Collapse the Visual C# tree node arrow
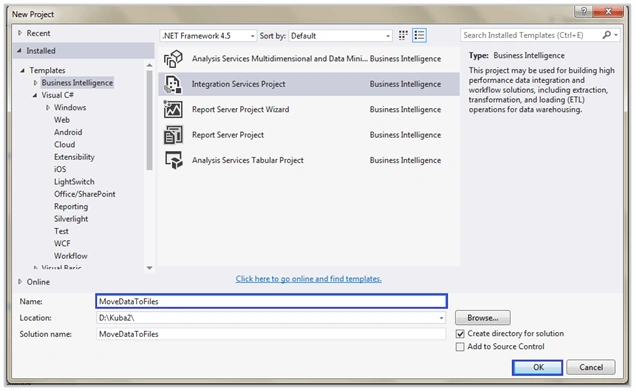 pos(35,95)
